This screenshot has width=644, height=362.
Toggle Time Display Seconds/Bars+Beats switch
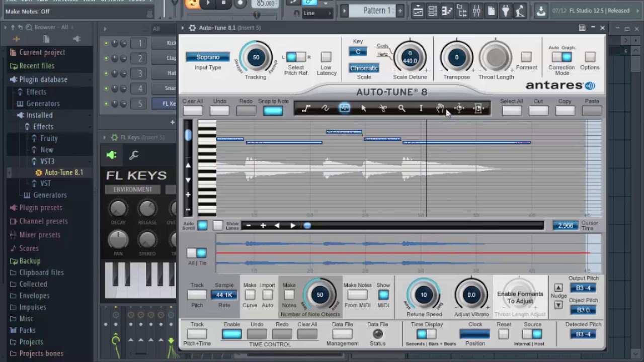tap(427, 334)
